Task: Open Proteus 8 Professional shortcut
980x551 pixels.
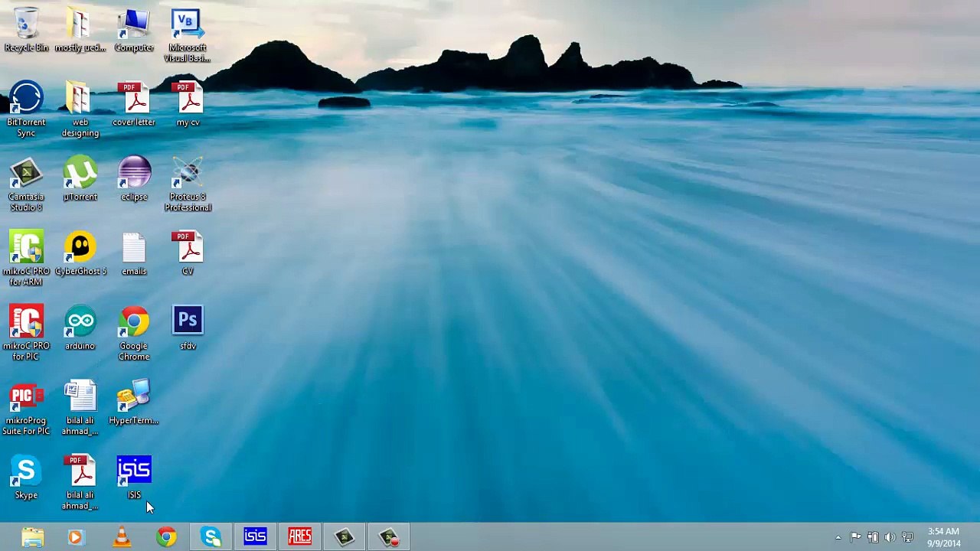Action: click(x=188, y=184)
